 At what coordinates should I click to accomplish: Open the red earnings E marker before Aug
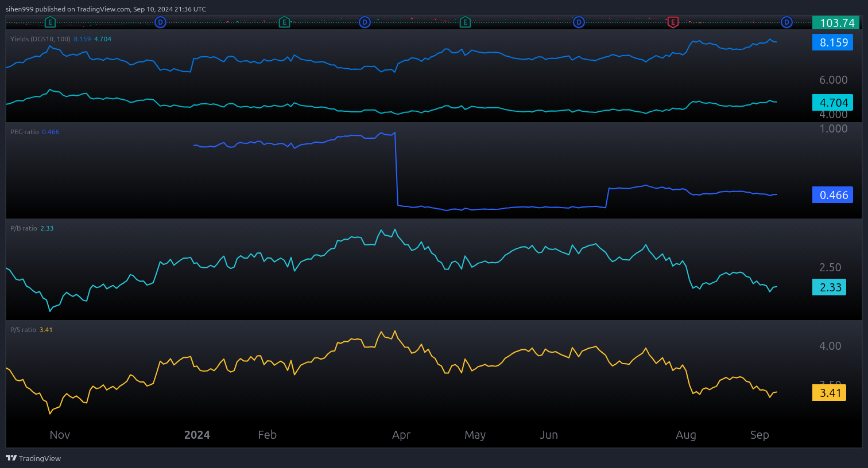673,22
